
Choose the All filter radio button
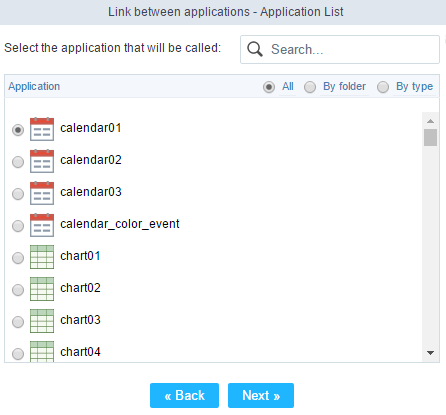pos(269,87)
